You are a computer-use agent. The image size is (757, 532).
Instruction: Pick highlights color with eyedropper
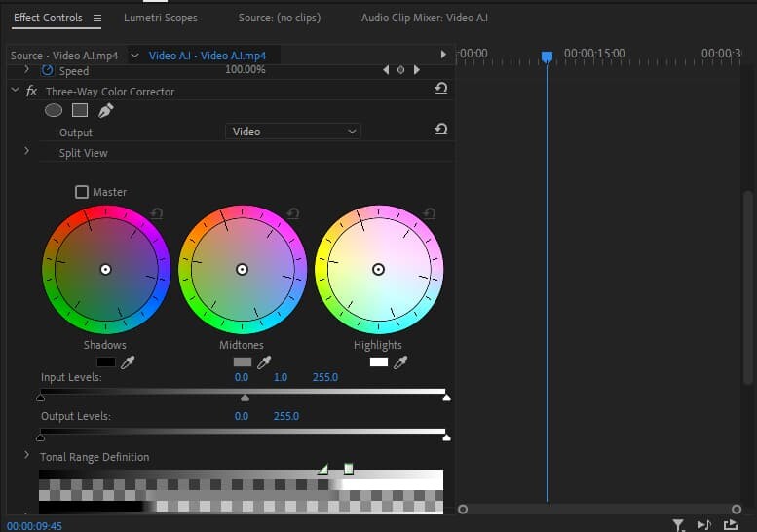point(399,362)
